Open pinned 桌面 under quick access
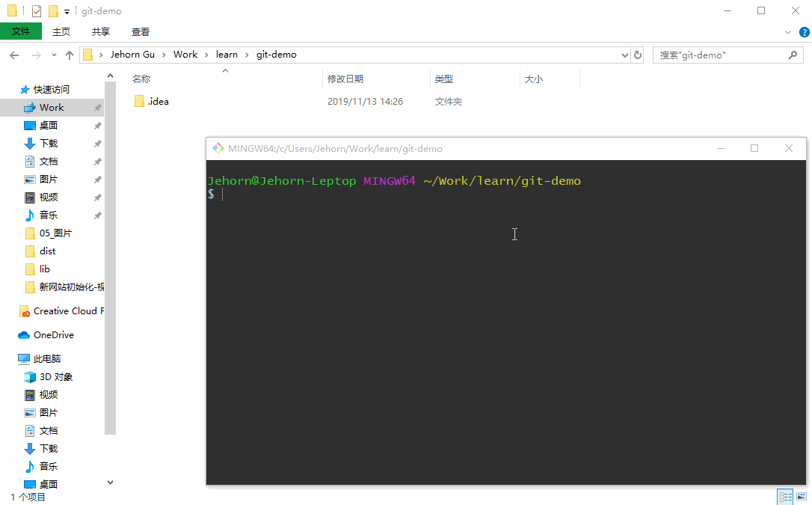This screenshot has height=505, width=812. tap(48, 126)
